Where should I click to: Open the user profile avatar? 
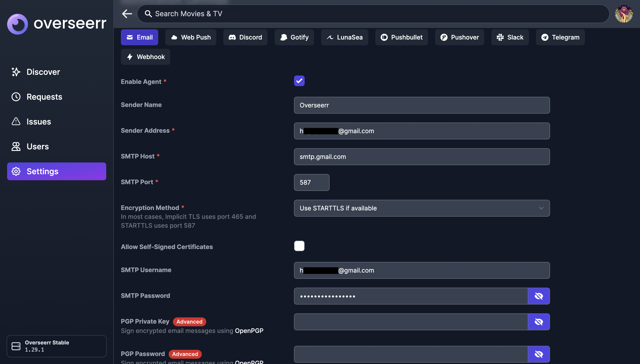(x=624, y=14)
